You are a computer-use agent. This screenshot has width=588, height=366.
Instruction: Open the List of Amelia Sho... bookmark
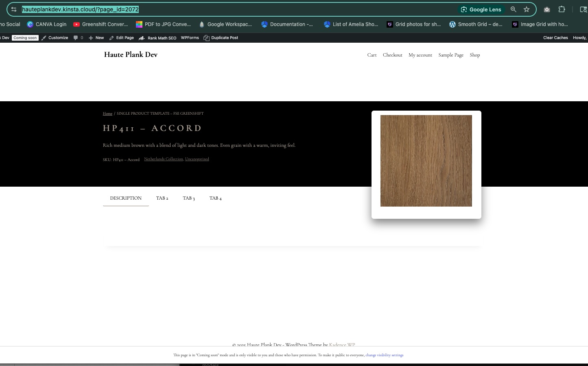(x=351, y=24)
